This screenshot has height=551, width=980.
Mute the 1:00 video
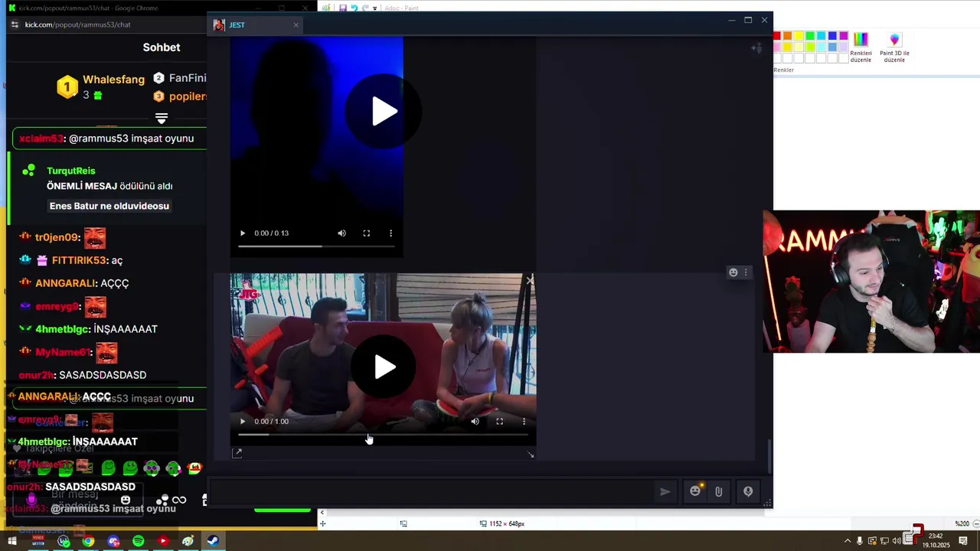(x=475, y=422)
